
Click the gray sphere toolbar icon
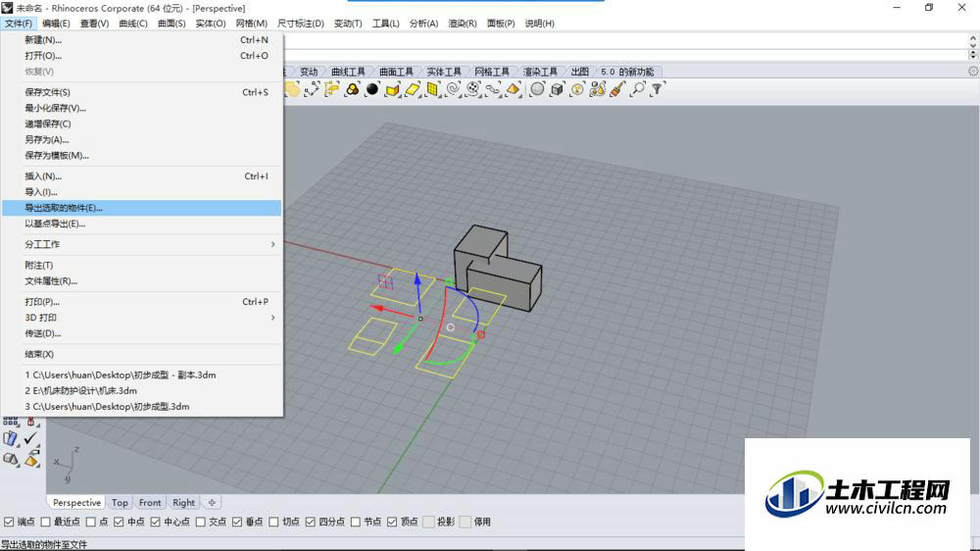(x=537, y=89)
